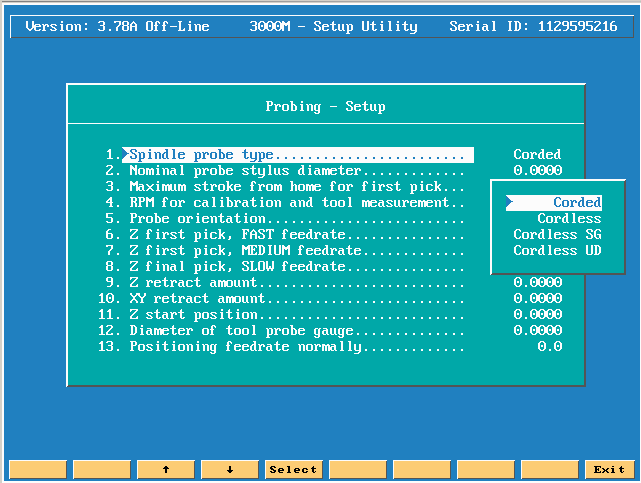This screenshot has width=641, height=483.
Task: Select Z first pick FAST feedrate row
Action: pyautogui.click(x=285, y=235)
